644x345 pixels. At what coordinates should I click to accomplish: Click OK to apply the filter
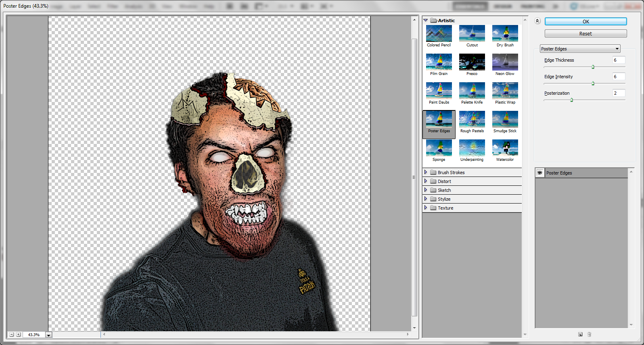(x=585, y=21)
